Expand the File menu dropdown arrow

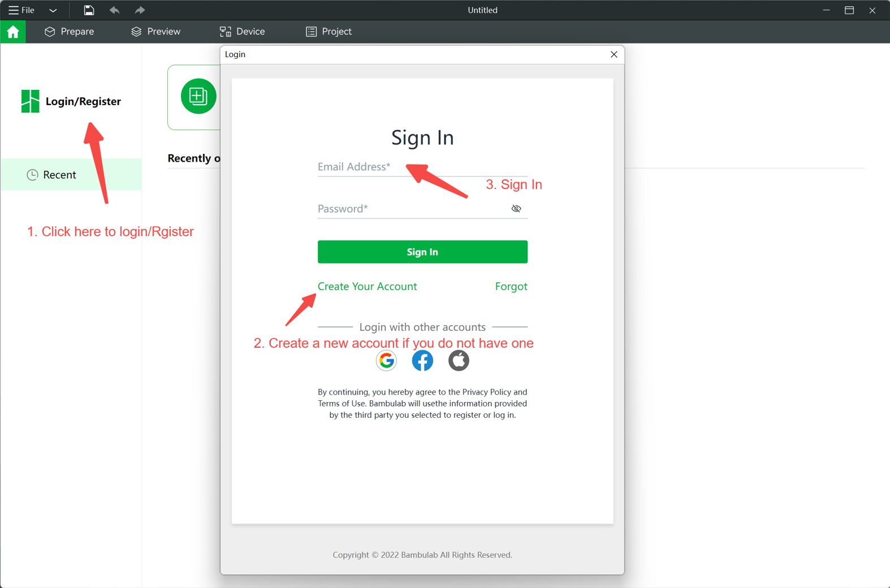click(53, 10)
